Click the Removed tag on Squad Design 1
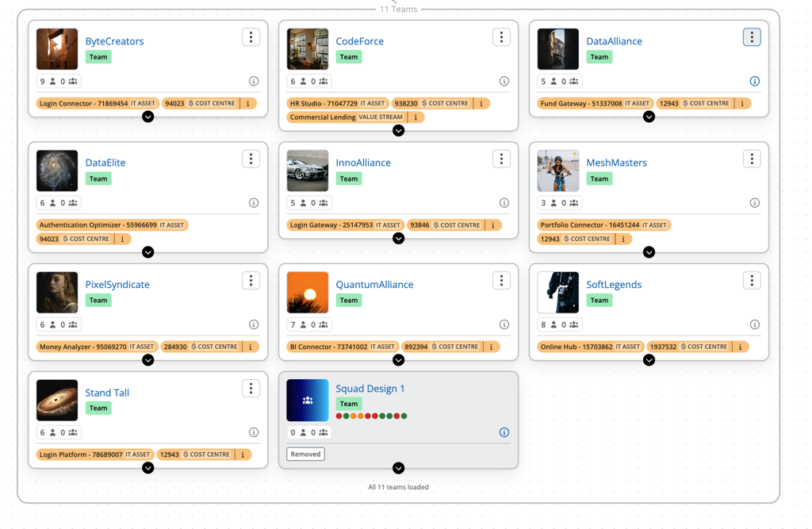This screenshot has height=529, width=812. click(305, 454)
